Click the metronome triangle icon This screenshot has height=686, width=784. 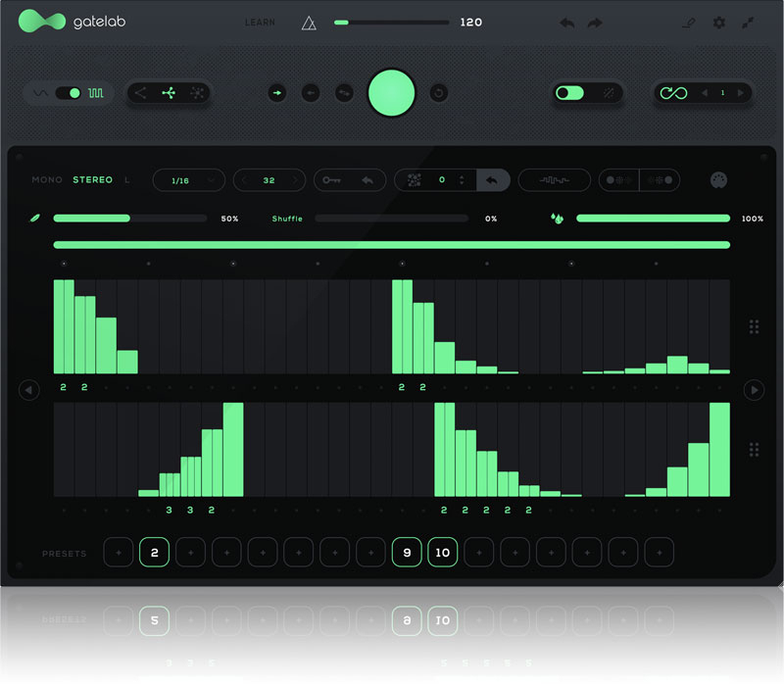(x=308, y=23)
